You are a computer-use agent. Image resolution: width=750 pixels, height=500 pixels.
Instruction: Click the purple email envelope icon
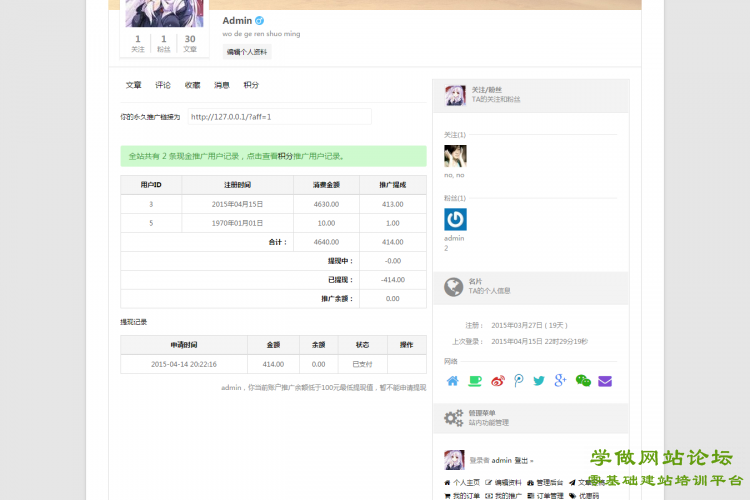(x=605, y=381)
